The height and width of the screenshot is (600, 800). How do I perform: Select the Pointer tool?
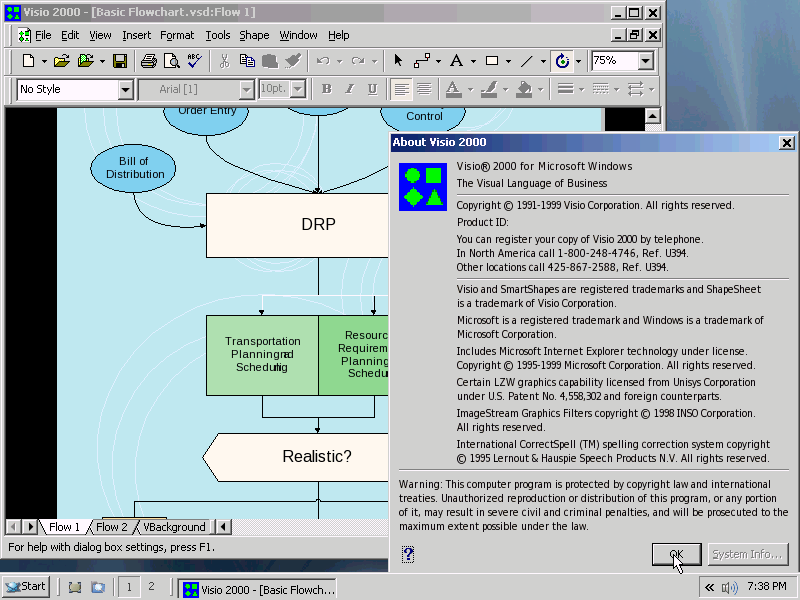(398, 61)
